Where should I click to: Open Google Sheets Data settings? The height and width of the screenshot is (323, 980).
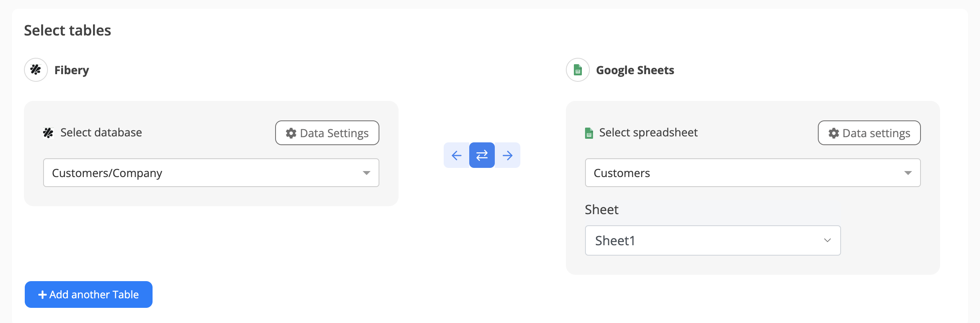pos(869,133)
